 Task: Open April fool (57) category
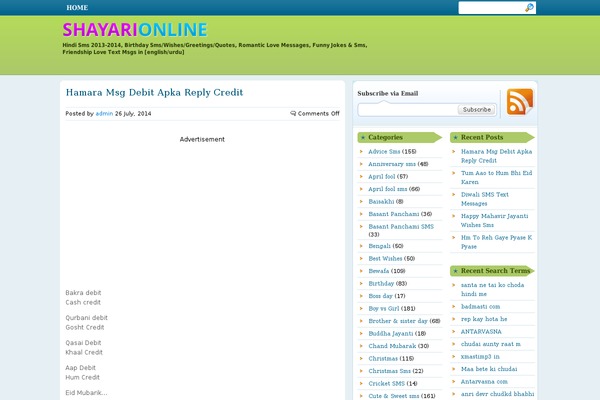pyautogui.click(x=382, y=176)
